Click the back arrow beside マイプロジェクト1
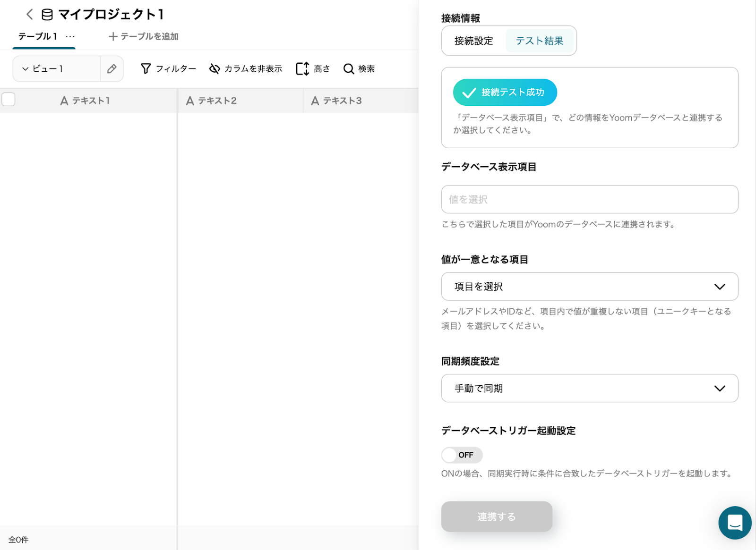Image resolution: width=756 pixels, height=550 pixels. (x=30, y=15)
